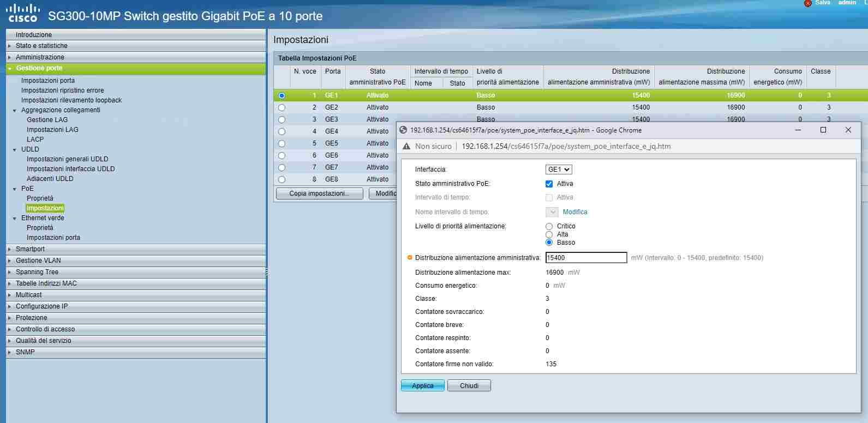
Task: Open Impostazioni generali UDLD
Action: click(x=68, y=159)
